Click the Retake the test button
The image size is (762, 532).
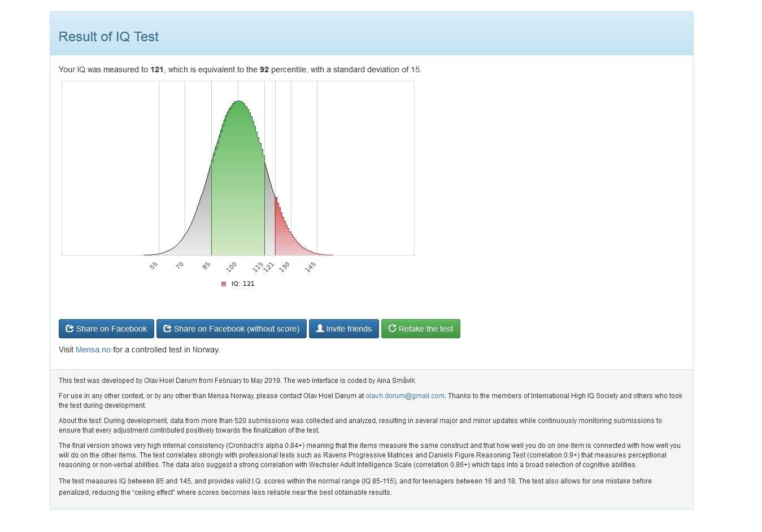[421, 329]
